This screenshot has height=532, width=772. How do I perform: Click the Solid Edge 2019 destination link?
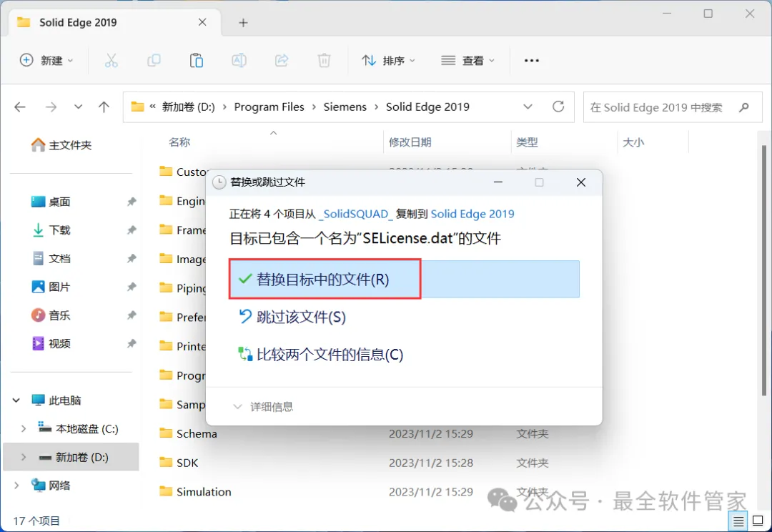point(472,214)
